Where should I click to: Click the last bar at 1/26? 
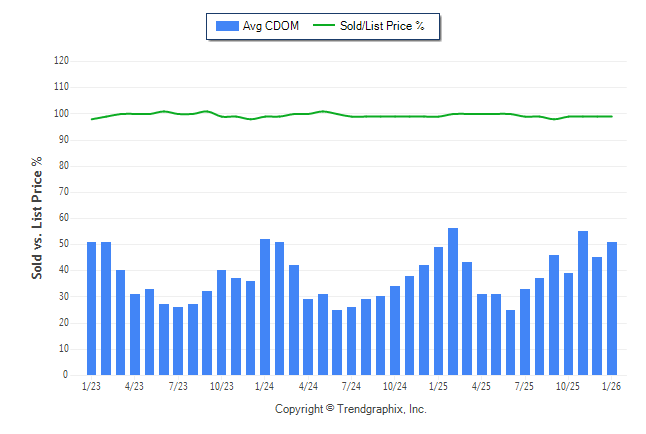point(612,308)
